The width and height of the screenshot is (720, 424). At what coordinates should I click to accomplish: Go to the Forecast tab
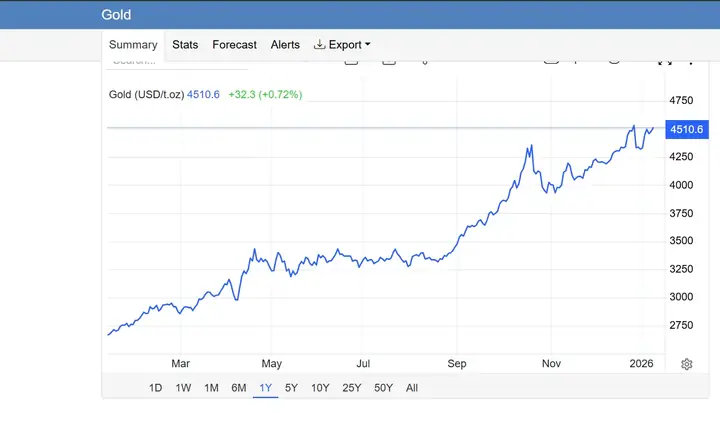[x=234, y=45]
